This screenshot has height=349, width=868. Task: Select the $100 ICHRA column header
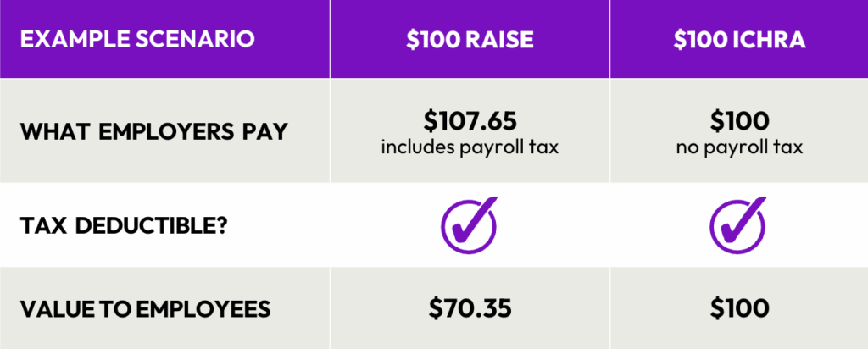[739, 39]
